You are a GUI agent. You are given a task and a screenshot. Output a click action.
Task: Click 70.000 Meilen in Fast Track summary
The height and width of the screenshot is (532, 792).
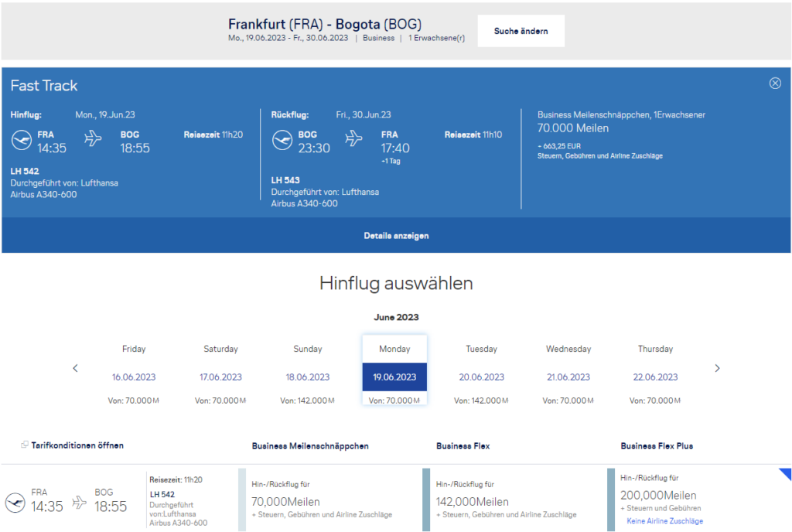pos(573,128)
